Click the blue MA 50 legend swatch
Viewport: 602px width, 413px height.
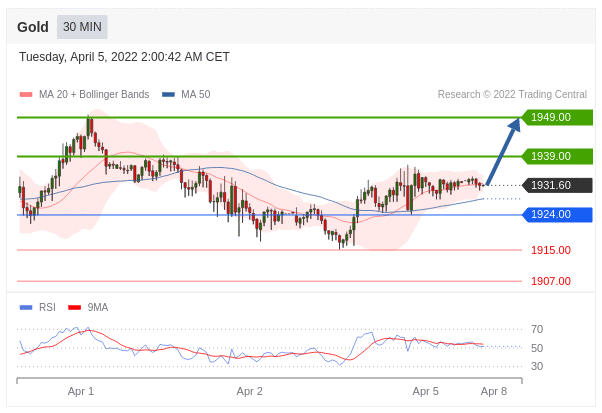pos(169,94)
